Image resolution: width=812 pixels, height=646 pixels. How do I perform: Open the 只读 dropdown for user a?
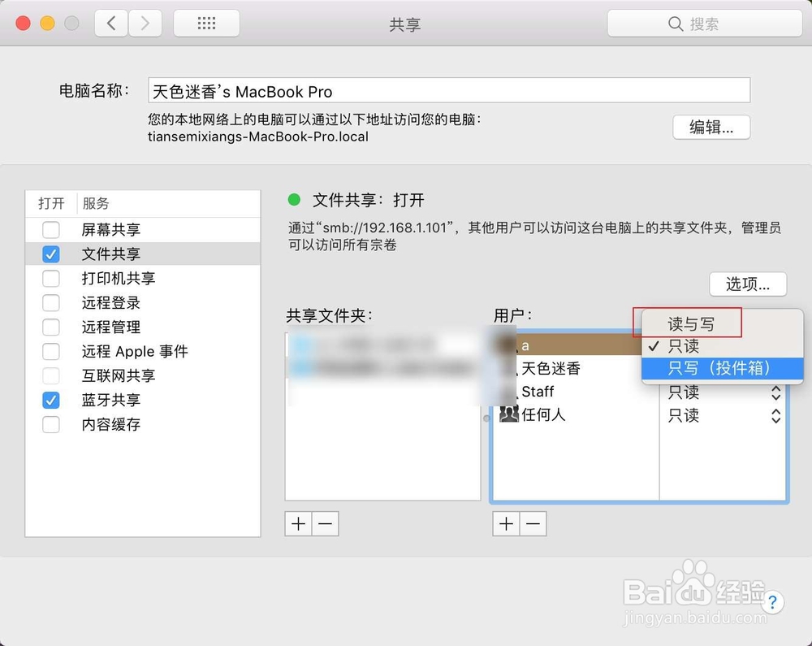coord(723,345)
